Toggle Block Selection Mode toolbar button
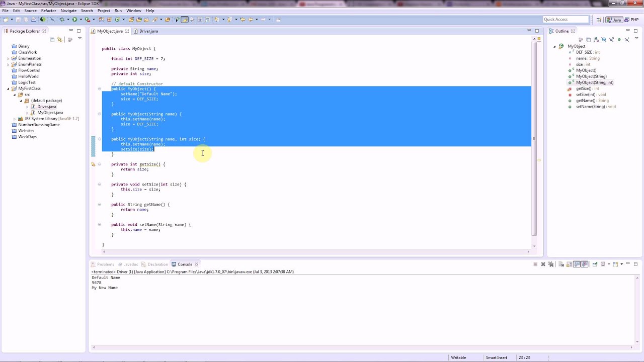The height and width of the screenshot is (362, 644). click(x=200, y=20)
